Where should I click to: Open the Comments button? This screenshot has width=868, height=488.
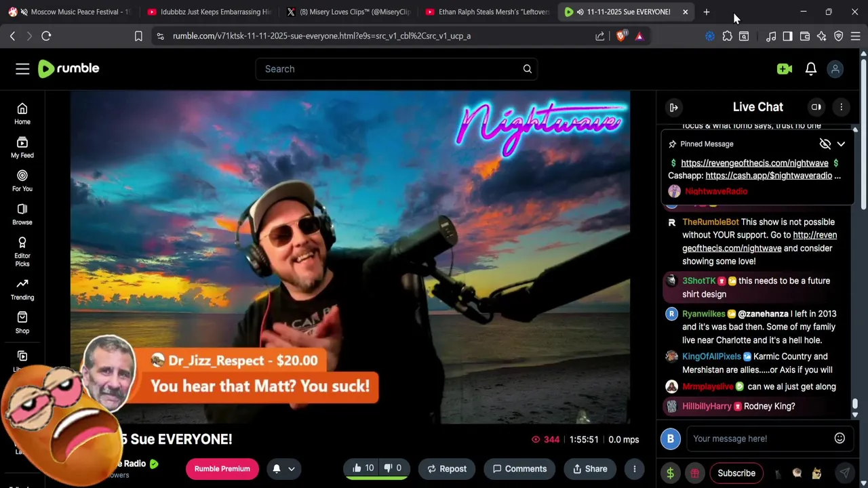[519, 468]
